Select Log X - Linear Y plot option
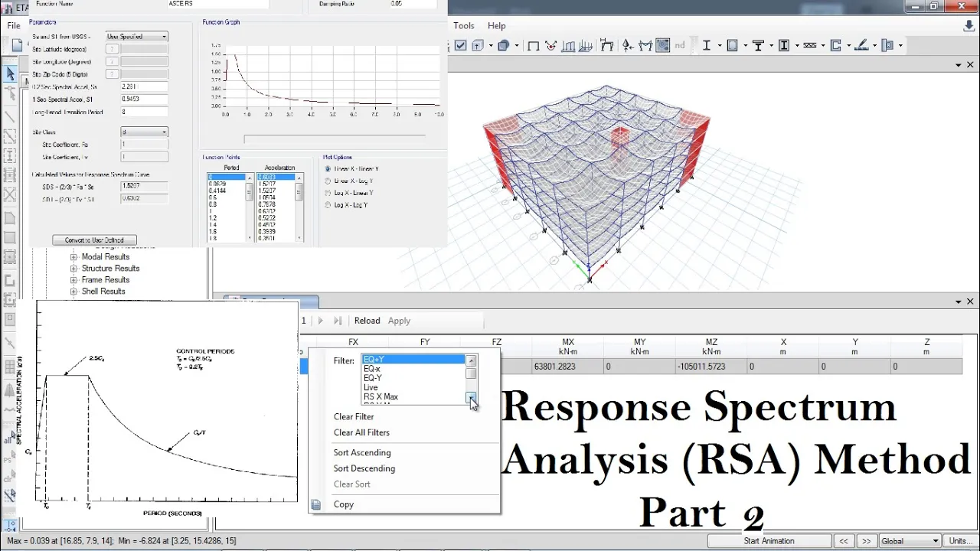The width and height of the screenshot is (980, 551). [x=328, y=193]
